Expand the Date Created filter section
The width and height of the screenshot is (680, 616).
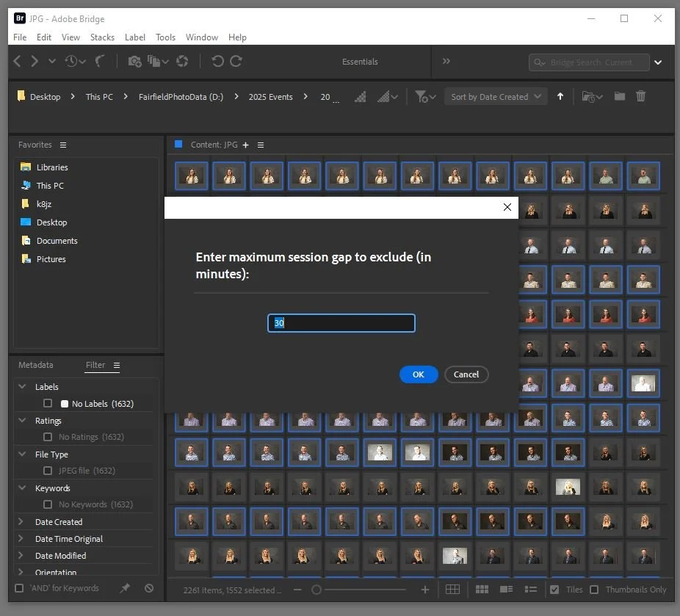pyautogui.click(x=21, y=522)
